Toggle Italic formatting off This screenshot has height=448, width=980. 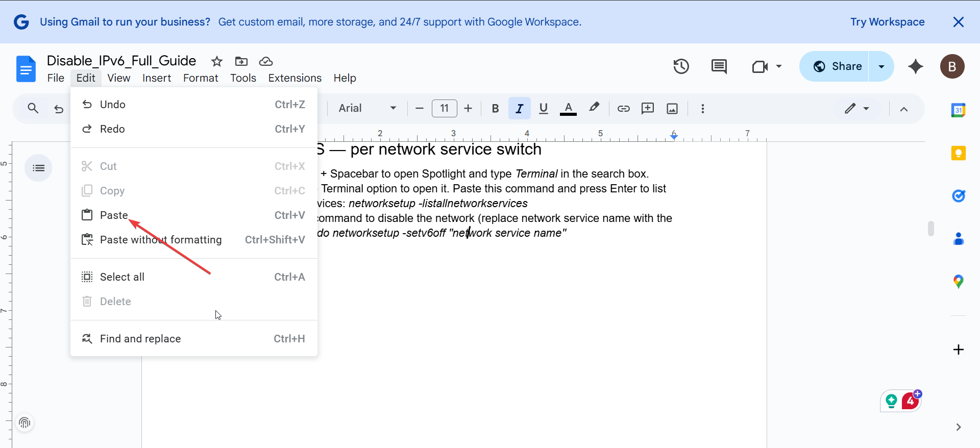click(520, 108)
